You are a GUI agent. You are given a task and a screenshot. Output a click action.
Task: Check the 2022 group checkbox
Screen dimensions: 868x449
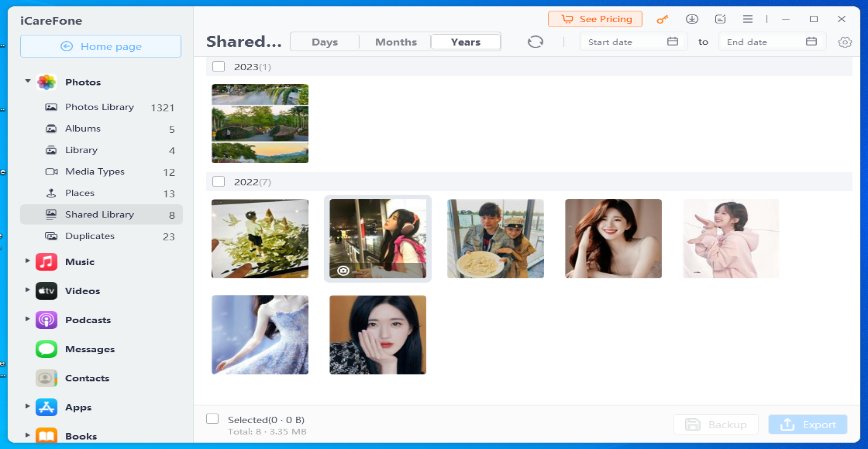(x=218, y=182)
